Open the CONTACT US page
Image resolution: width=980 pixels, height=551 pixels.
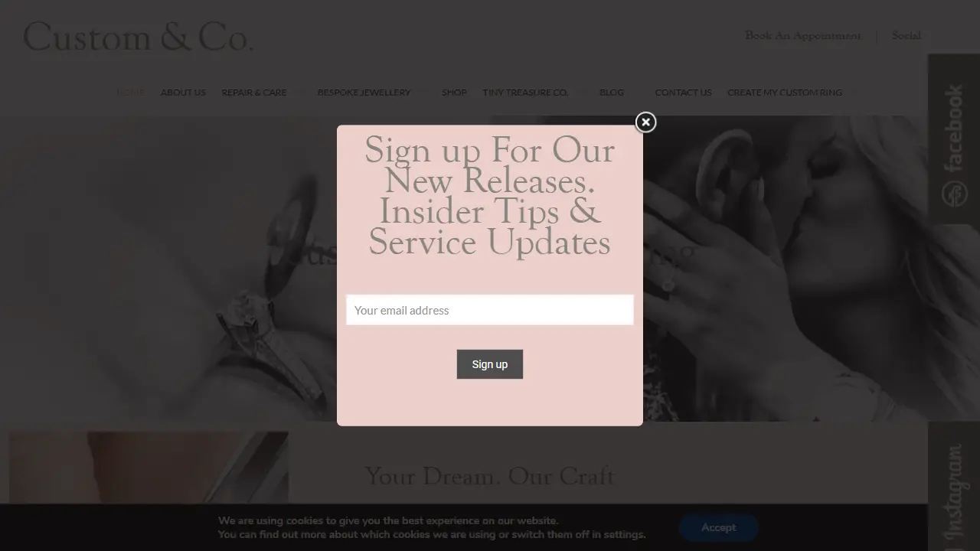pos(683,93)
